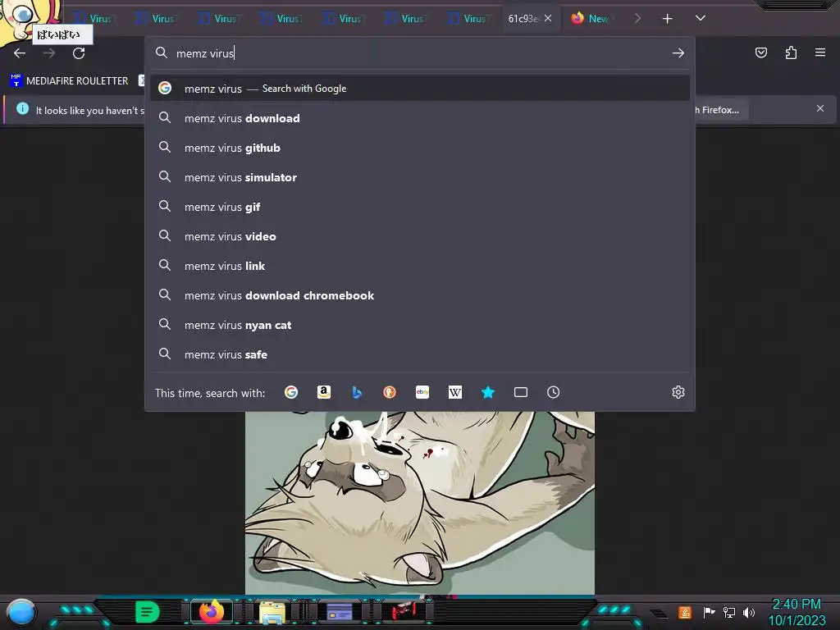
Task: Open the Action Center flag icon
Action: (709, 612)
